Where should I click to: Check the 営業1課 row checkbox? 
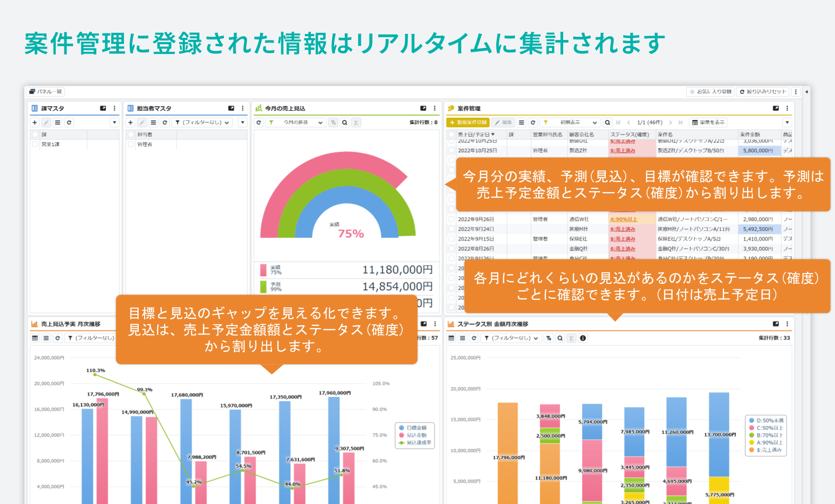(x=35, y=144)
